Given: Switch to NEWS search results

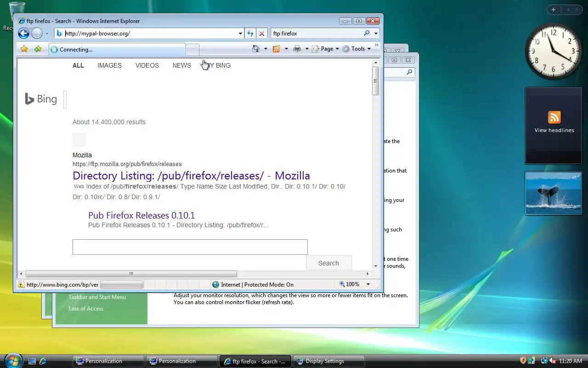Looking at the screenshot, I should (182, 65).
